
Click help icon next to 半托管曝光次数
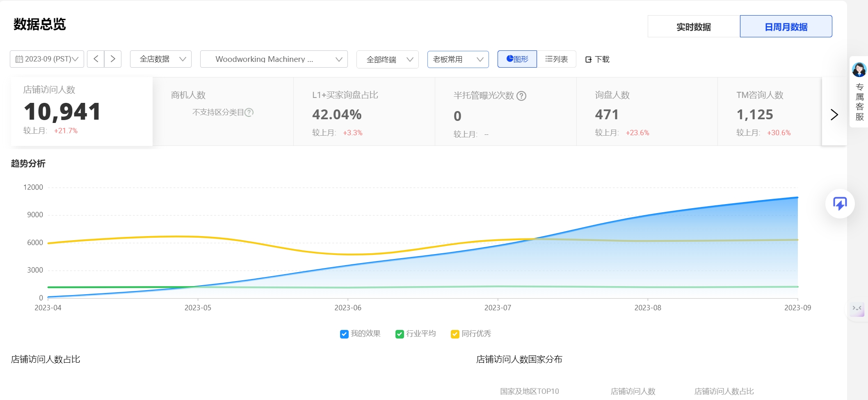[521, 96]
